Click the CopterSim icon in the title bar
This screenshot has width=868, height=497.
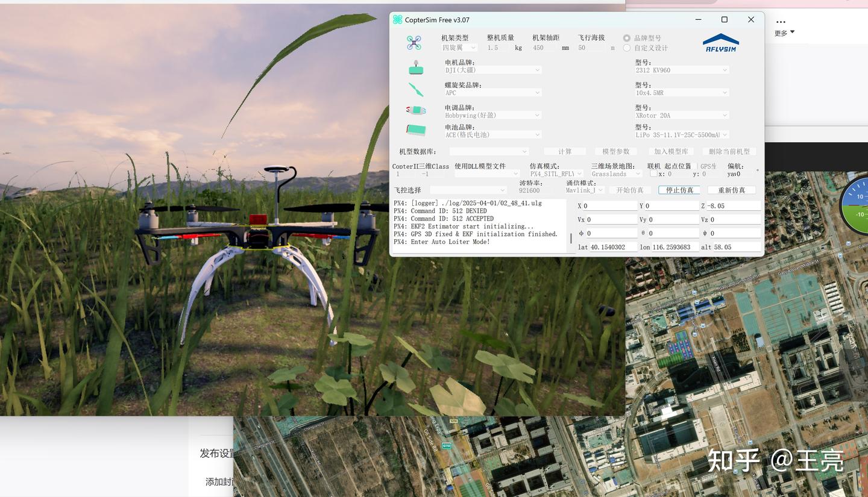(397, 19)
